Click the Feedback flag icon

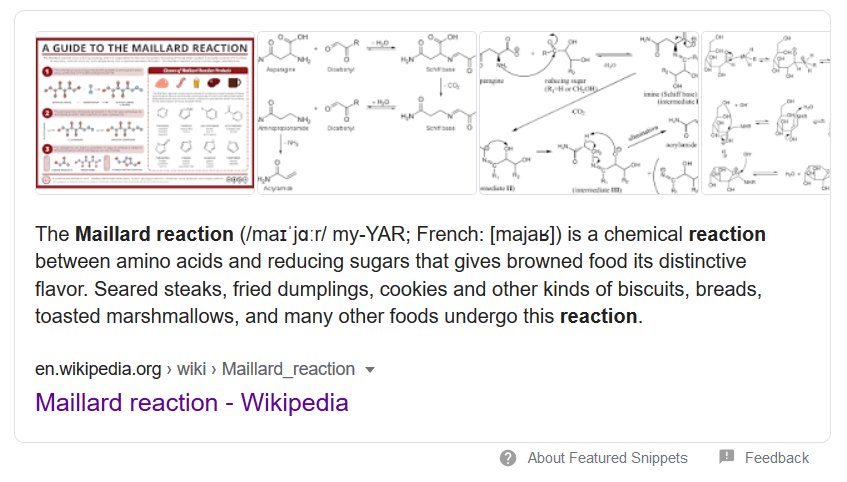point(727,457)
